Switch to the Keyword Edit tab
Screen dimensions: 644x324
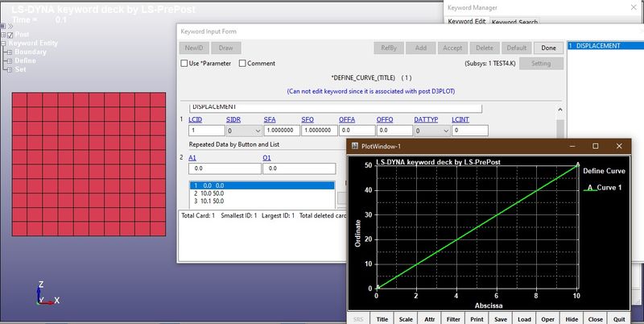[x=467, y=22]
